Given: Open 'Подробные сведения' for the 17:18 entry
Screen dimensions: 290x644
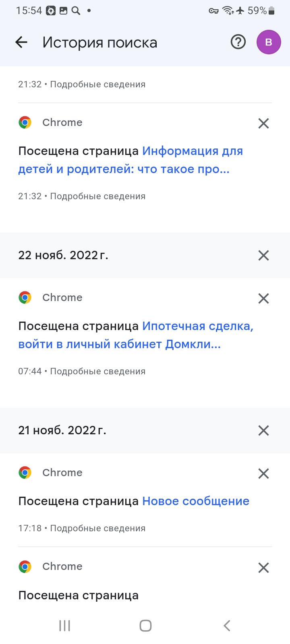Looking at the screenshot, I should pos(97,528).
